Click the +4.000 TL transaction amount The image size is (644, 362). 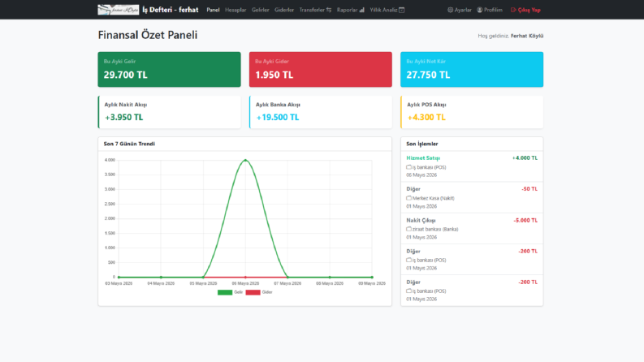pos(525,158)
